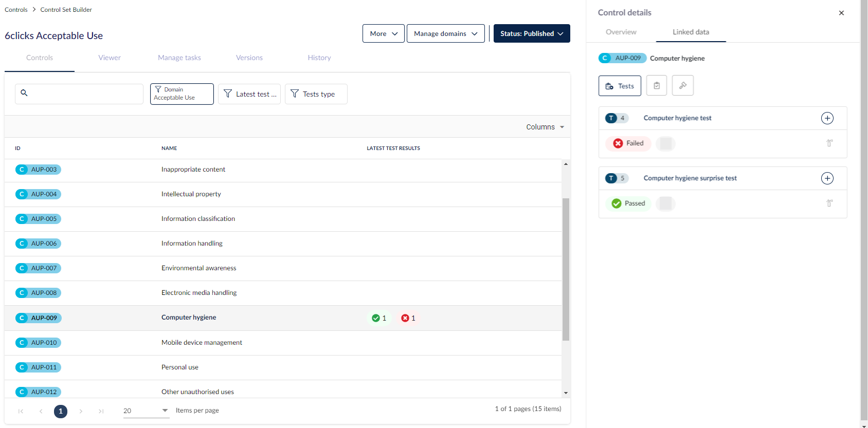Click the gavel icon in Control details

click(x=682, y=86)
